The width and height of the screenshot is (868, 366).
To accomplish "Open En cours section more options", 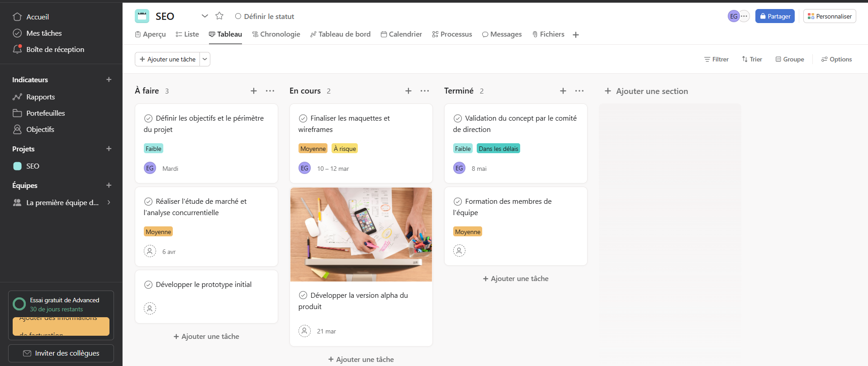I will 425,91.
